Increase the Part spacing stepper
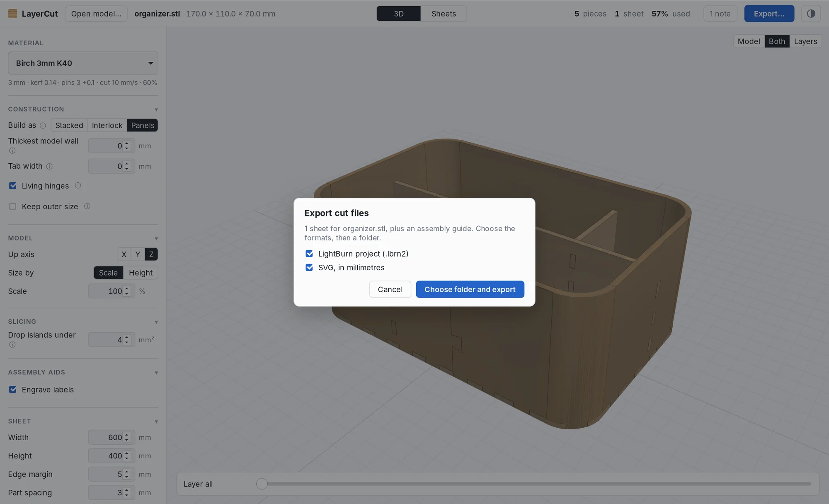 127,490
